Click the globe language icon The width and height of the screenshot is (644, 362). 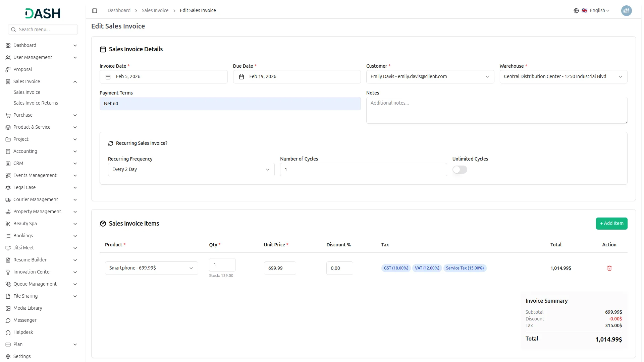576,11
